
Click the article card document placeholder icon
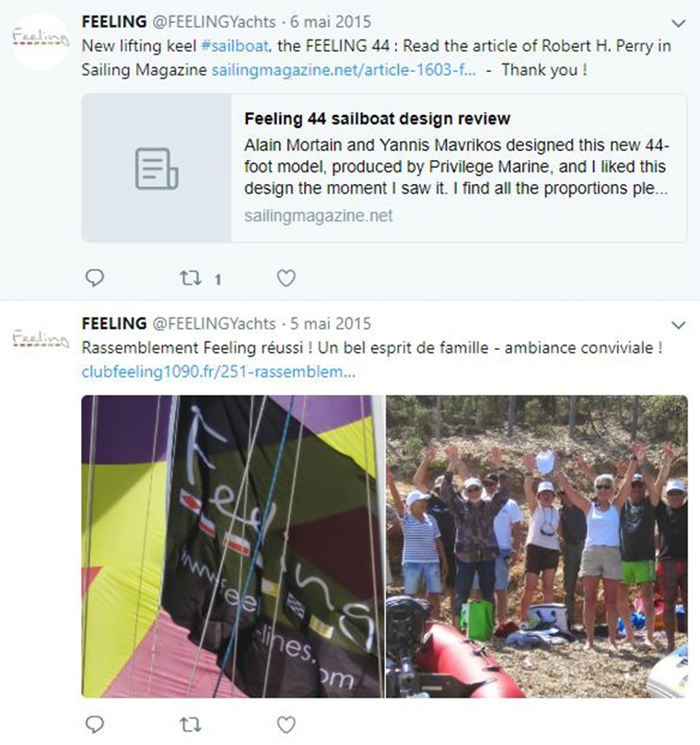[x=157, y=169]
